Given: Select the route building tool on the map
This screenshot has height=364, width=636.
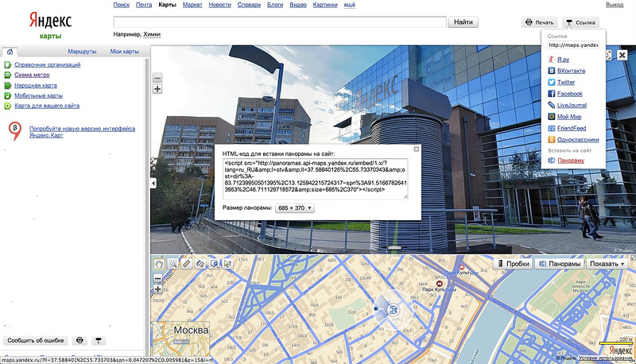Looking at the screenshot, I should pos(200,264).
